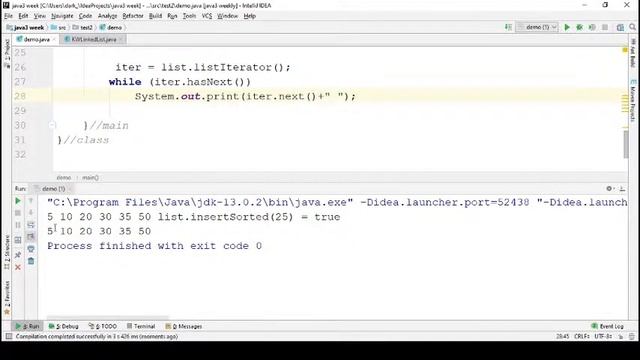
Task: Click java3 week in the breadcrumb
Action: (x=25, y=27)
